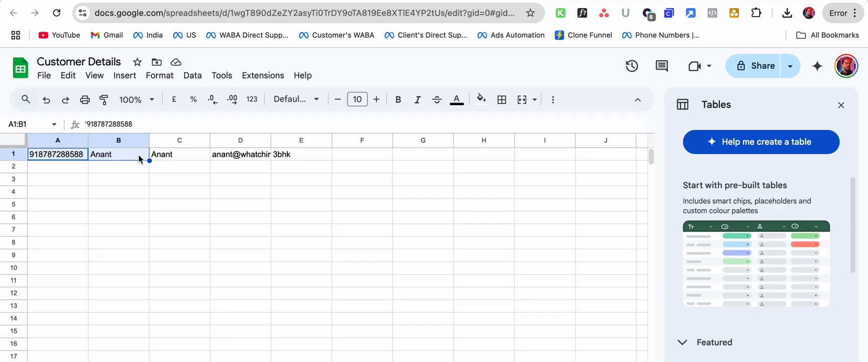Close the Tables side panel
The height and width of the screenshot is (362, 868).
(x=841, y=105)
